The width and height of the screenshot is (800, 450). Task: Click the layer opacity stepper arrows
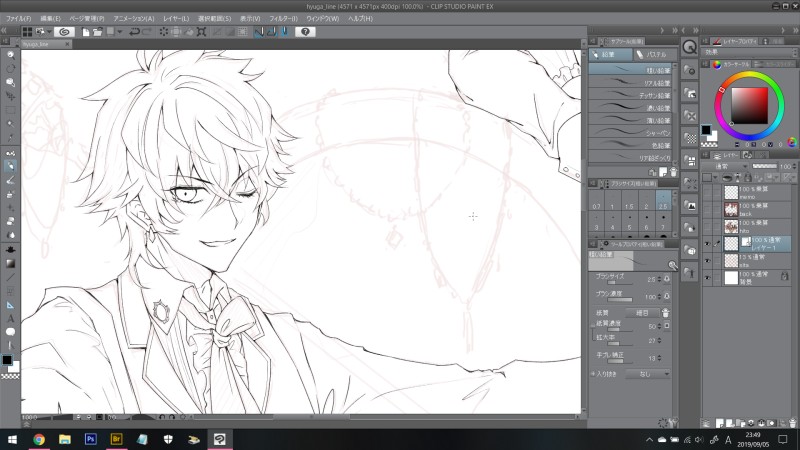[794, 166]
